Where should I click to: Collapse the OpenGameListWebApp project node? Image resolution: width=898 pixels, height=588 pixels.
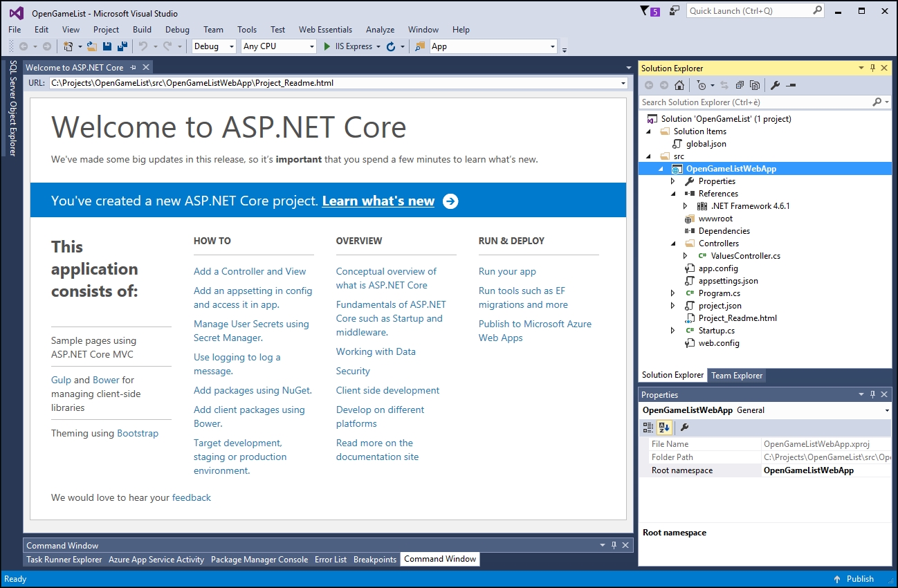(661, 169)
